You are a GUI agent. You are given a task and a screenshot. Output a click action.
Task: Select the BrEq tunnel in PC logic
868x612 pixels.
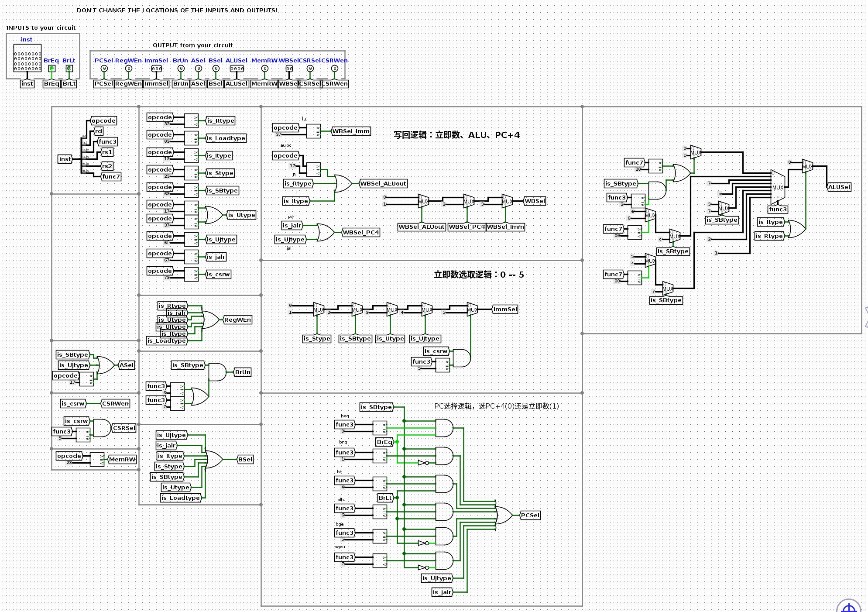click(385, 442)
